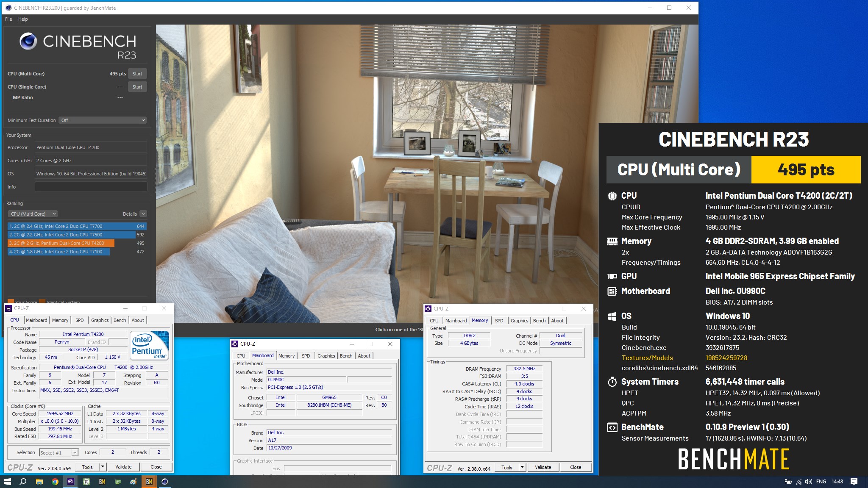Open Cinebench Help menu
Image resolution: width=868 pixels, height=488 pixels.
tap(23, 19)
